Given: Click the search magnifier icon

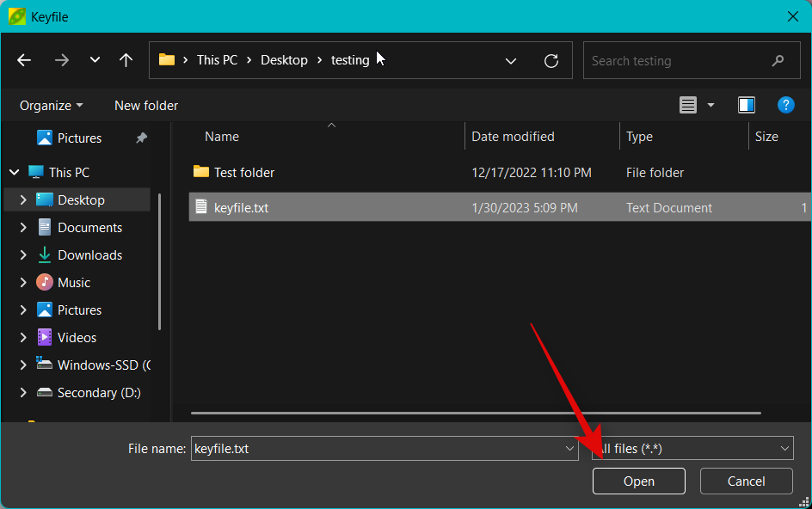Looking at the screenshot, I should [x=778, y=61].
